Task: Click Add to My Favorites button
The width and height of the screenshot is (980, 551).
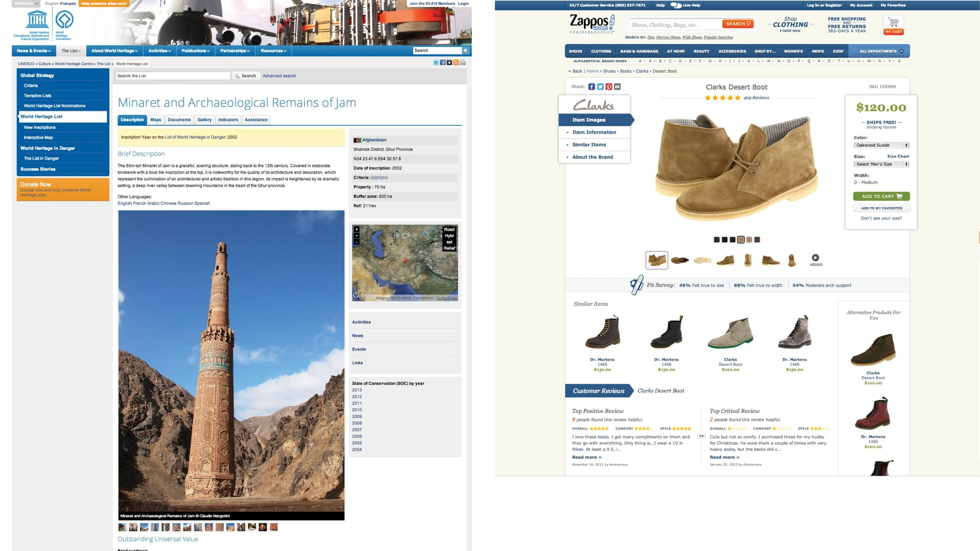Action: [x=882, y=208]
